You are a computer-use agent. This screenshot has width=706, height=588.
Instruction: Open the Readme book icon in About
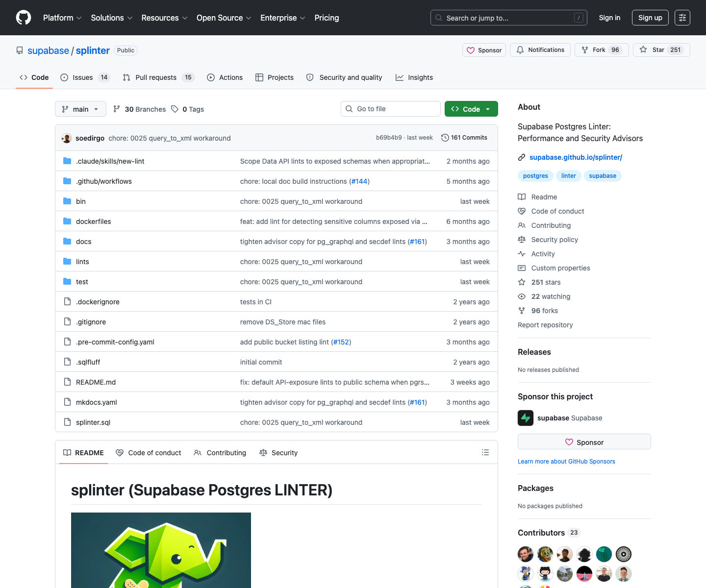522,197
